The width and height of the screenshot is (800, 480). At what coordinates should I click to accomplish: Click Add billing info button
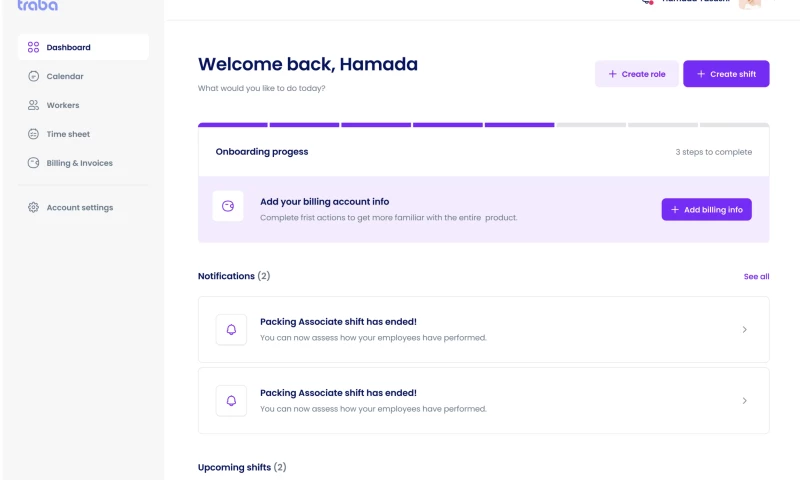point(706,209)
